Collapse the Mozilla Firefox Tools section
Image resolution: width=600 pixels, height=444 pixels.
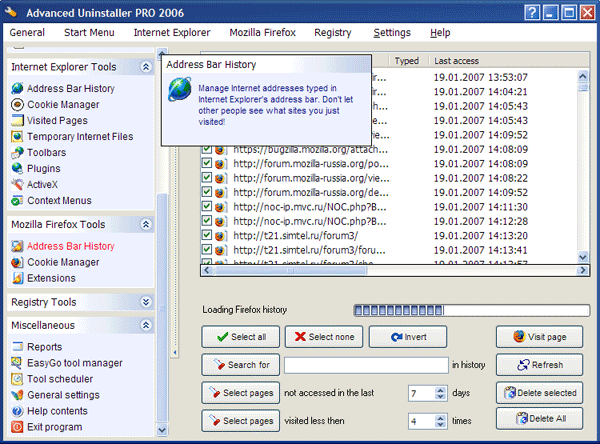pyautogui.click(x=146, y=225)
